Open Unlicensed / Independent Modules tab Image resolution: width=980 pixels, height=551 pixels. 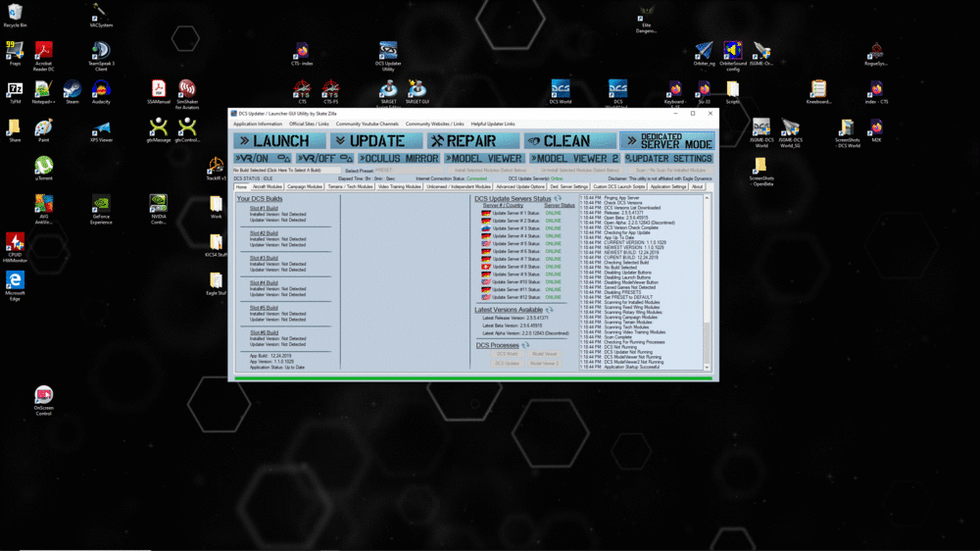458,187
